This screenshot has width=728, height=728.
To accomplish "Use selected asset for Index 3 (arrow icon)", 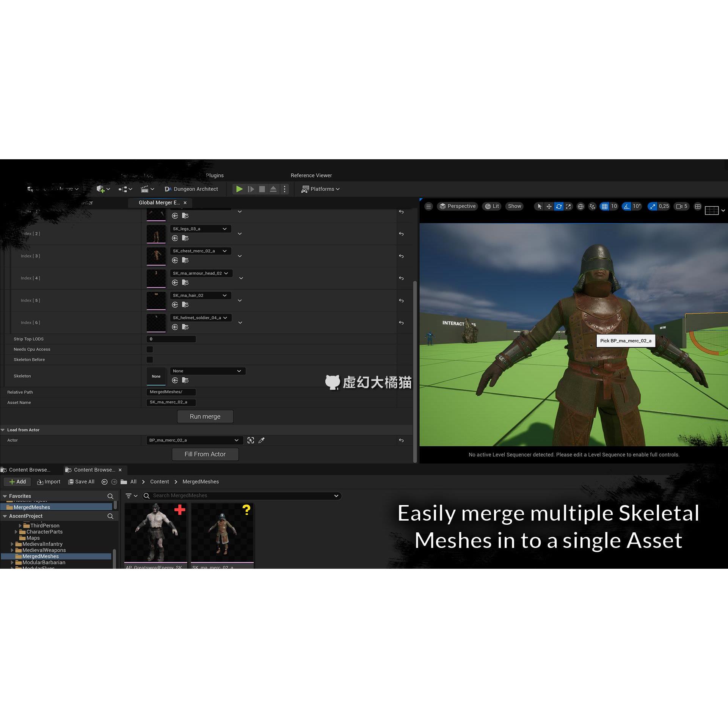I will (x=175, y=260).
